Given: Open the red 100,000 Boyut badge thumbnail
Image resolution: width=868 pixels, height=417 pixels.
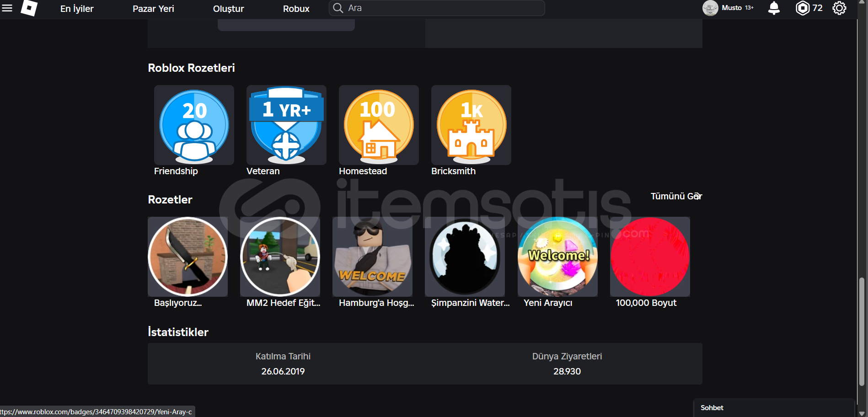Looking at the screenshot, I should (650, 257).
